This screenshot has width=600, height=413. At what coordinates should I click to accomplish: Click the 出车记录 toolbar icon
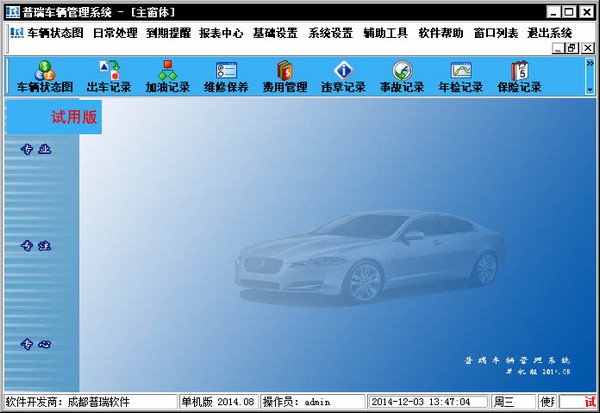[x=108, y=77]
